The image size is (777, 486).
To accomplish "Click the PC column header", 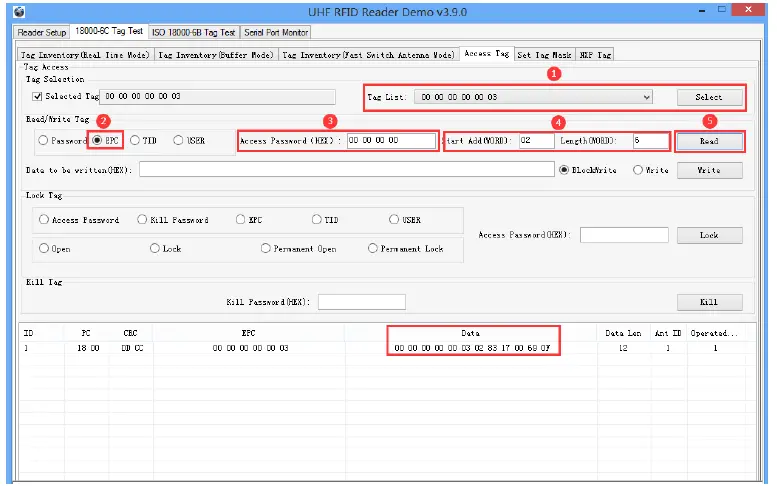I will point(86,333).
